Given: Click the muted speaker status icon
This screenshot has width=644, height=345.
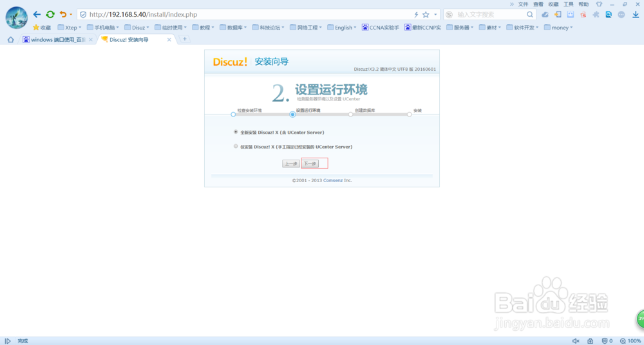Looking at the screenshot, I should [x=576, y=341].
